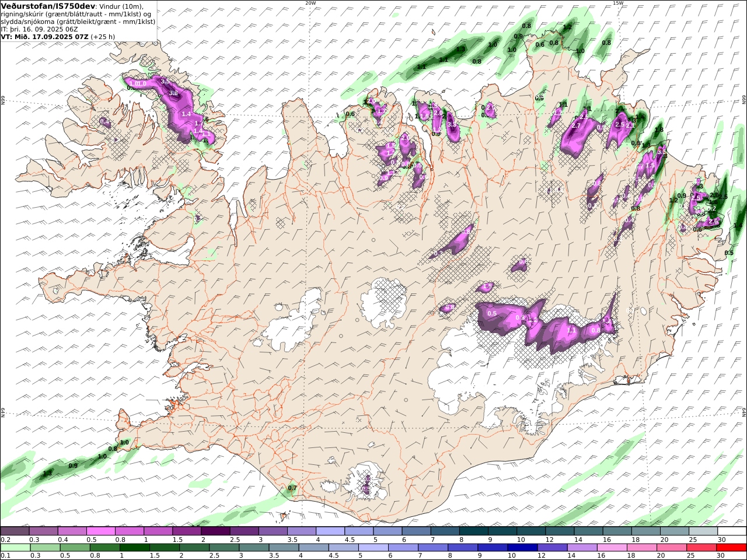Pick the dark teal 8 snow legend swatch

click(474, 531)
